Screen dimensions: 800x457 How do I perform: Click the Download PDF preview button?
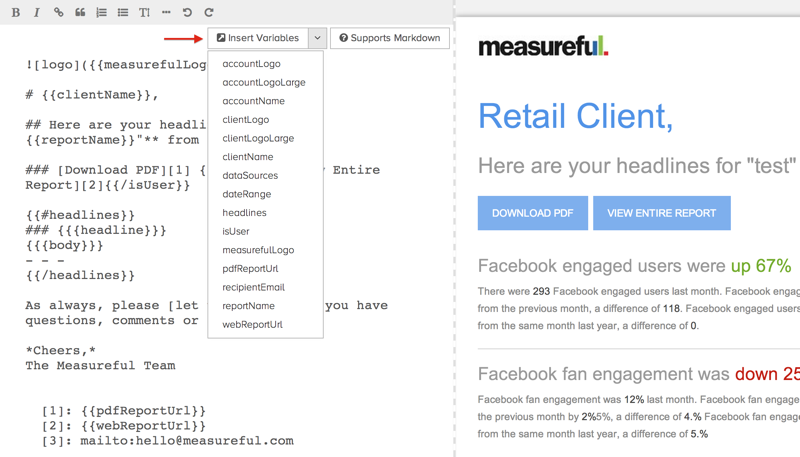(x=532, y=213)
